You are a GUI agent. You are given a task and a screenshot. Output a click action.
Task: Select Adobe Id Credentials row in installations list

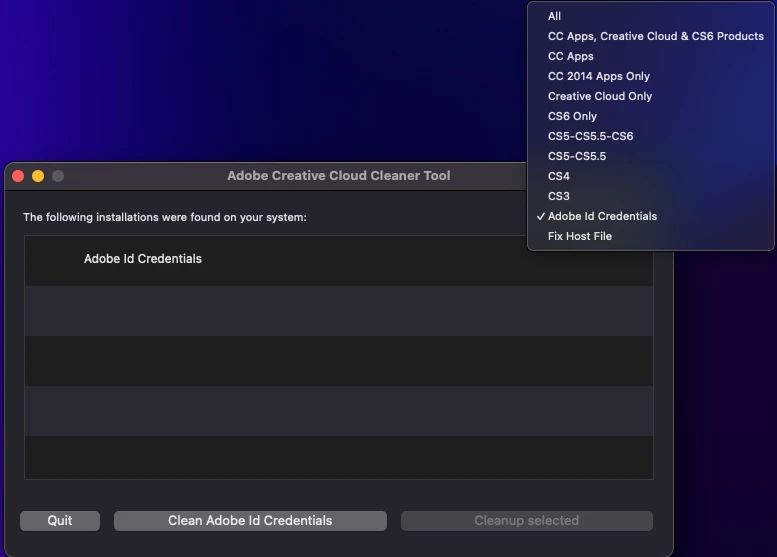pos(339,261)
